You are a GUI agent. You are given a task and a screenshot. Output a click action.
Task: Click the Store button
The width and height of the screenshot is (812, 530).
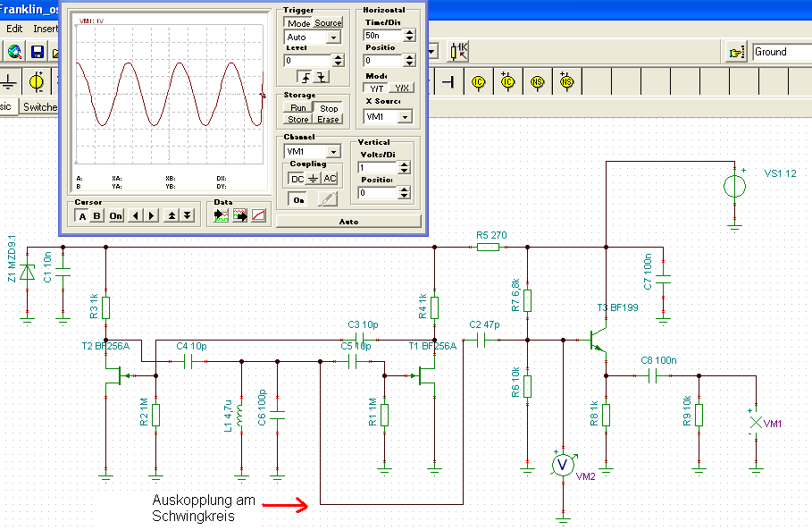coord(297,119)
